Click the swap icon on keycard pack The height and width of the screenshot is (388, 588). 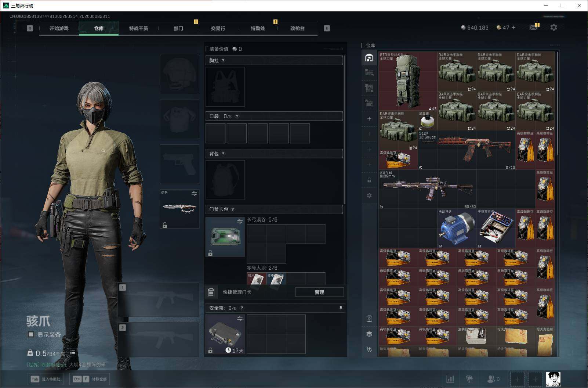pos(240,221)
